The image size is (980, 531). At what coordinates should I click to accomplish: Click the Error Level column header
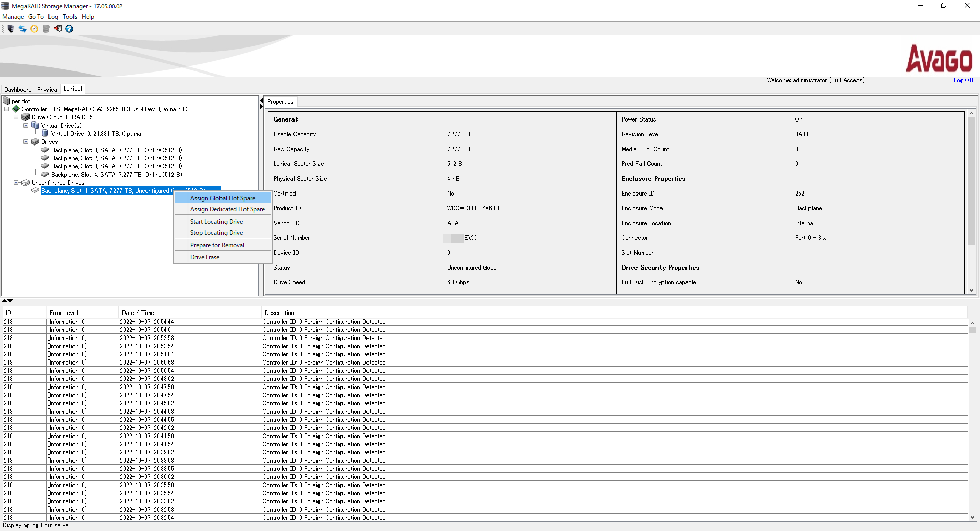[x=83, y=313]
